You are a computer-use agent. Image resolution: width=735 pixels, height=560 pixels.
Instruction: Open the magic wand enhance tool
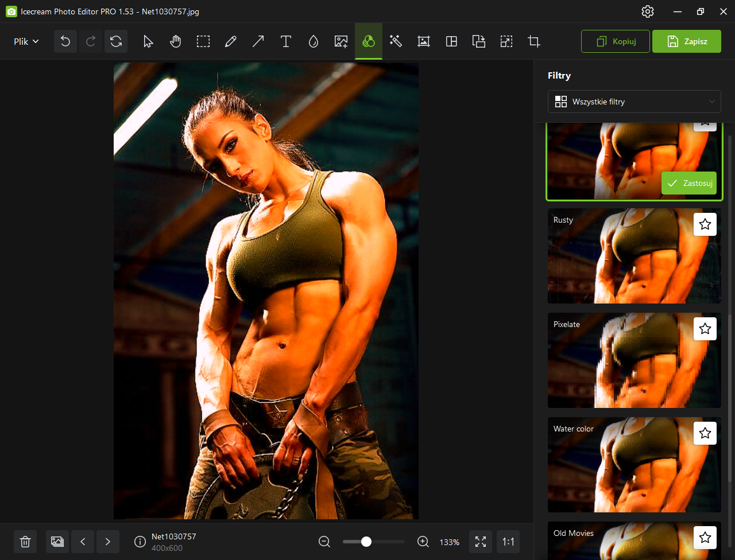[396, 41]
